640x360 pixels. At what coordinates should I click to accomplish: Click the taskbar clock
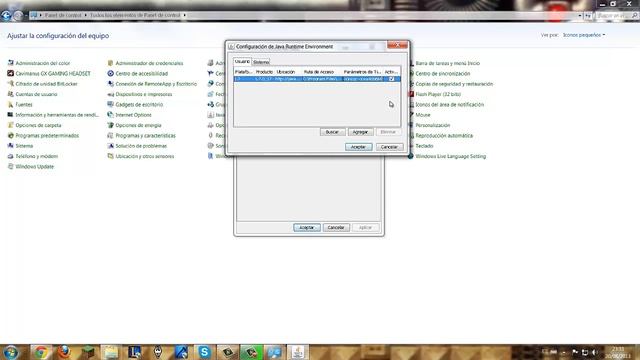coord(618,353)
